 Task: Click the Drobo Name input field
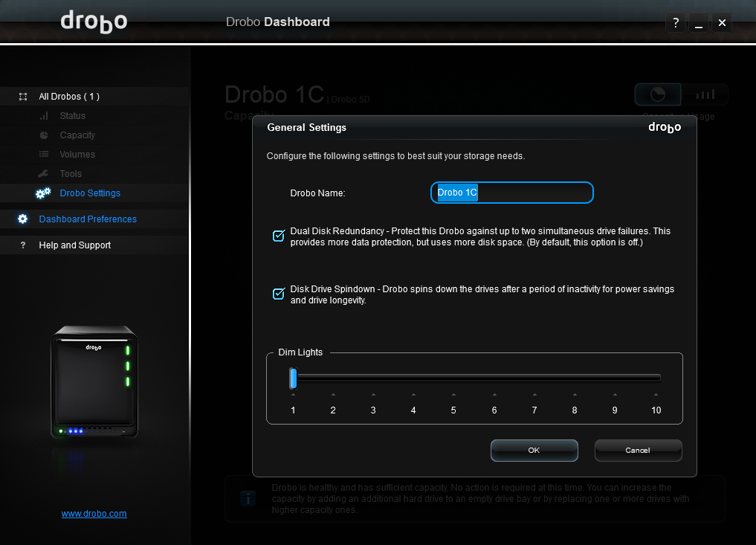point(511,193)
